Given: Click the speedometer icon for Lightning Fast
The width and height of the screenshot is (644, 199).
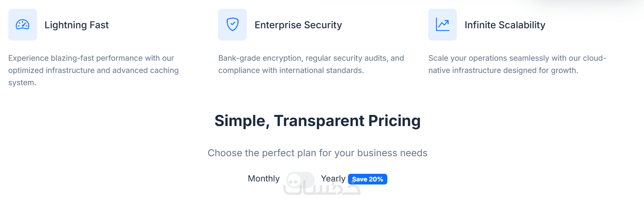Looking at the screenshot, I should click(x=23, y=25).
